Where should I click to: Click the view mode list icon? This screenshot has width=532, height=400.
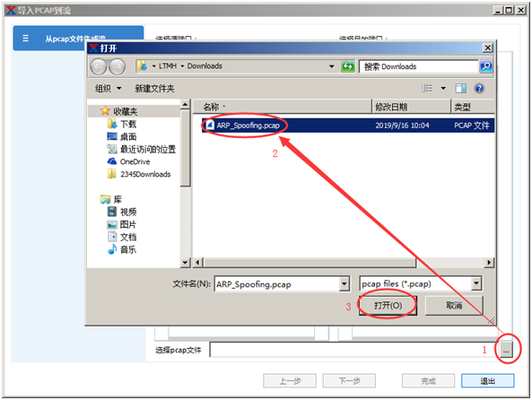coord(427,89)
